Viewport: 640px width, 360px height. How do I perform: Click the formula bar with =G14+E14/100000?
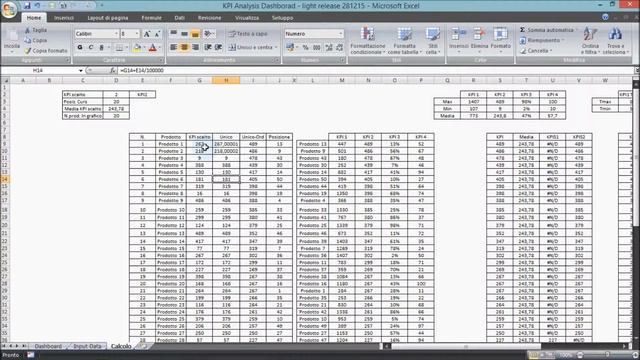376,71
